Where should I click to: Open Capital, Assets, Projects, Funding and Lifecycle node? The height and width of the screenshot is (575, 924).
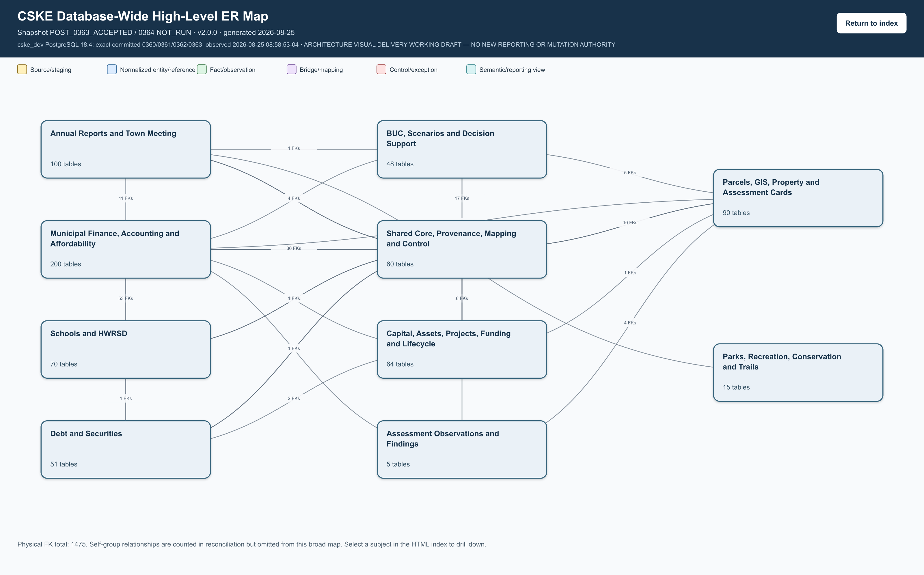pos(462,350)
